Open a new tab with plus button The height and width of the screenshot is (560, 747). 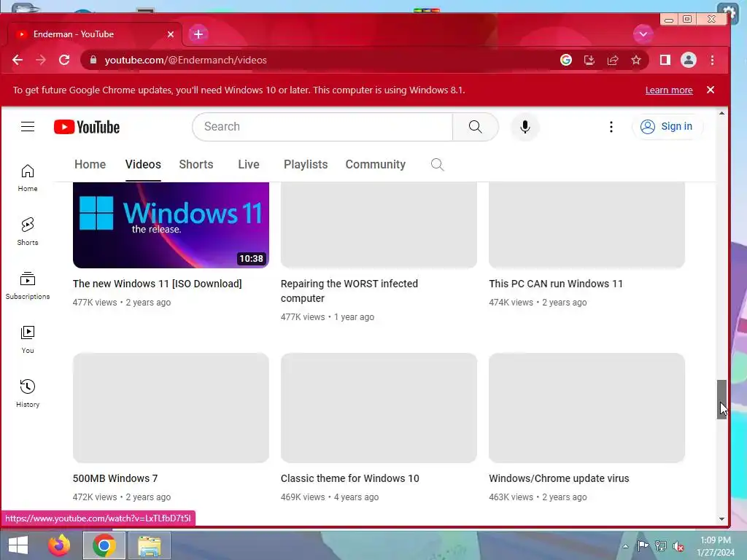198,34
